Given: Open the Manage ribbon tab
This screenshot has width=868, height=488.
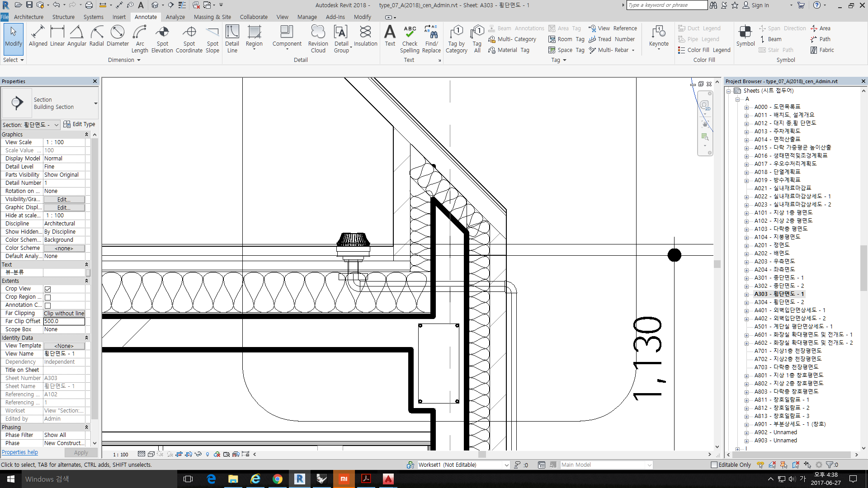Looking at the screenshot, I should point(307,17).
